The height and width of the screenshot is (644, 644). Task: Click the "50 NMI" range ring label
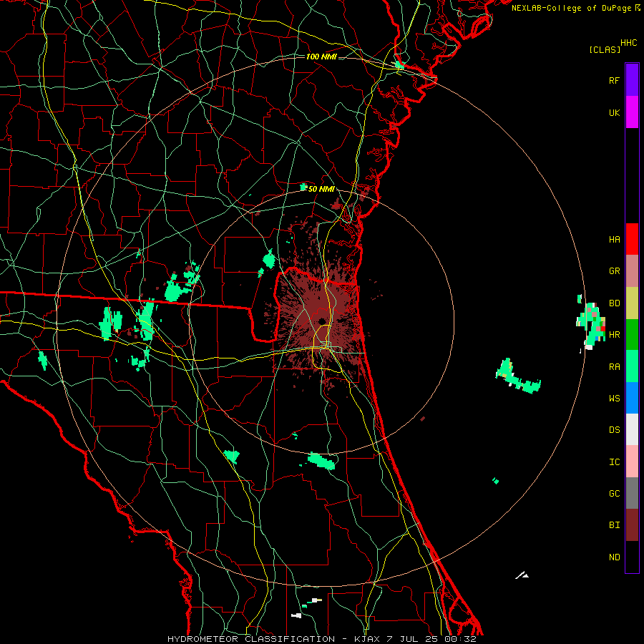coord(321,190)
